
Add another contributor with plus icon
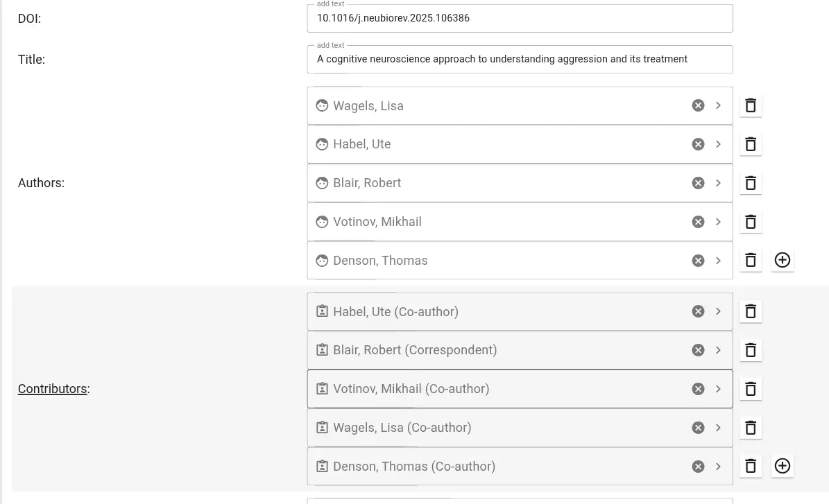782,466
